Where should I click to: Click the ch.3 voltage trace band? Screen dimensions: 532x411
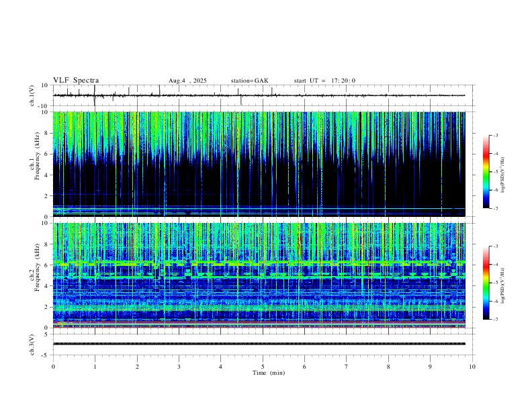[x=259, y=344]
